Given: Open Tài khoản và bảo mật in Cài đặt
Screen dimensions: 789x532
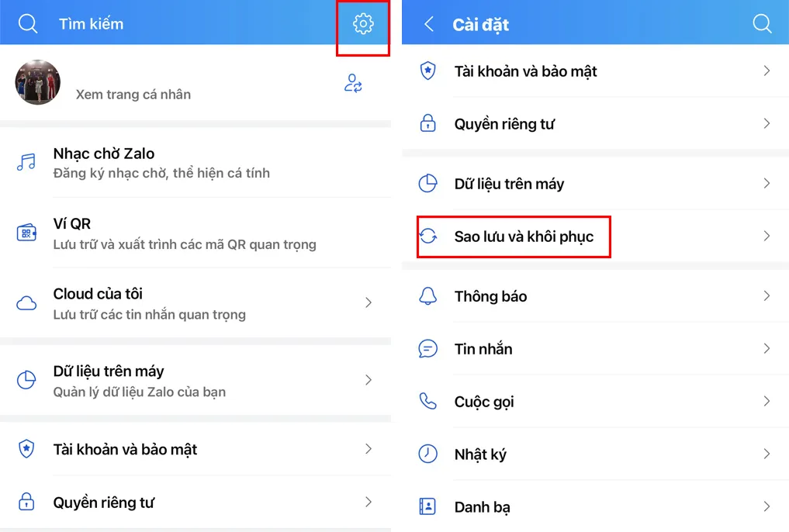Looking at the screenshot, I should click(595, 71).
